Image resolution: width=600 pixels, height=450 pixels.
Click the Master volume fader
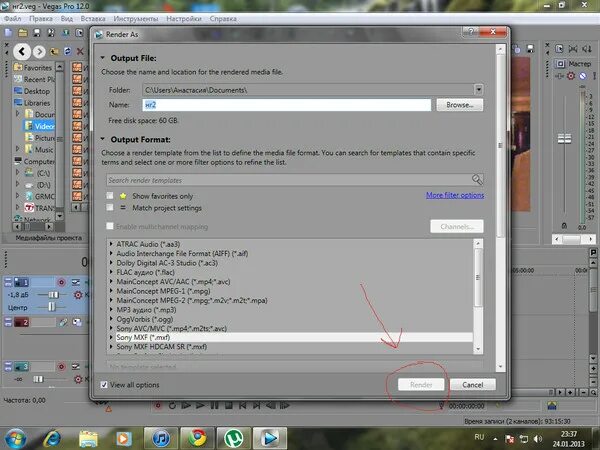pos(564,138)
